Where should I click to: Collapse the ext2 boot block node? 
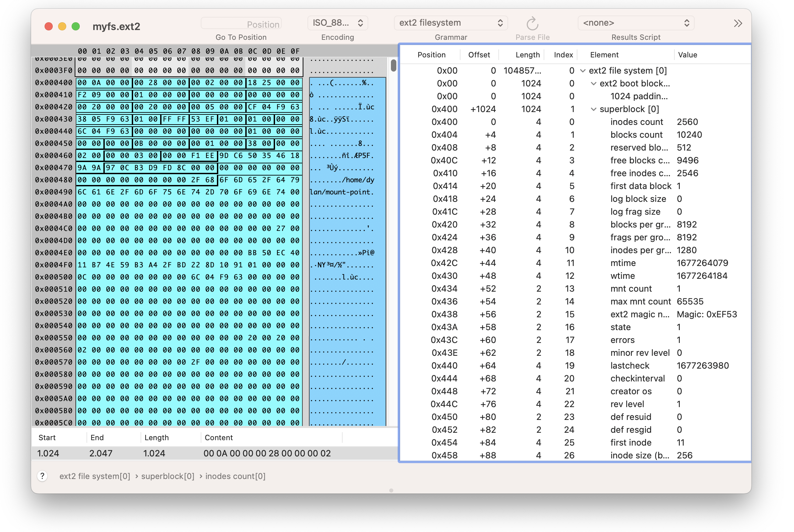click(x=593, y=83)
